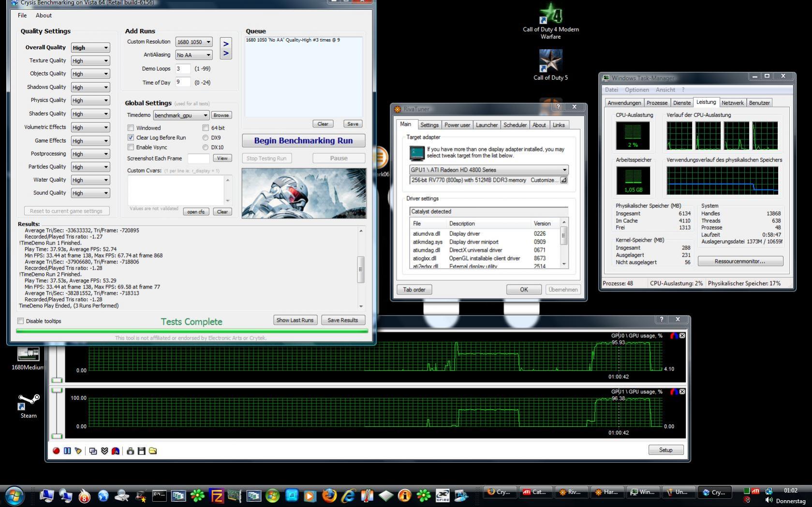Open the Windows Start orb

pos(15,495)
